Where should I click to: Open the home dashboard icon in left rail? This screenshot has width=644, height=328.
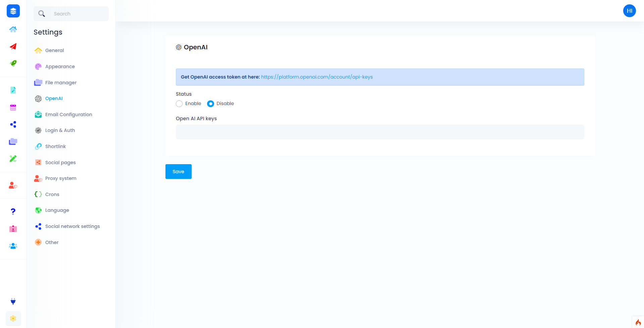coord(13,29)
